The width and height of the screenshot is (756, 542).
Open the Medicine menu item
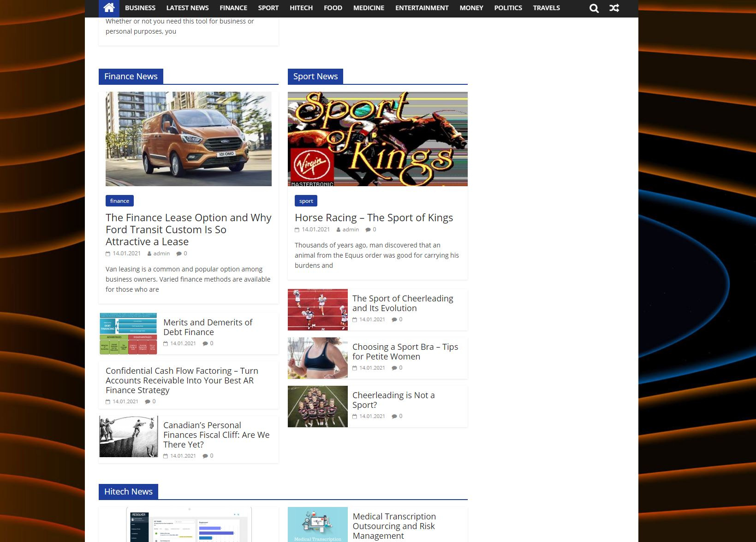coord(369,8)
